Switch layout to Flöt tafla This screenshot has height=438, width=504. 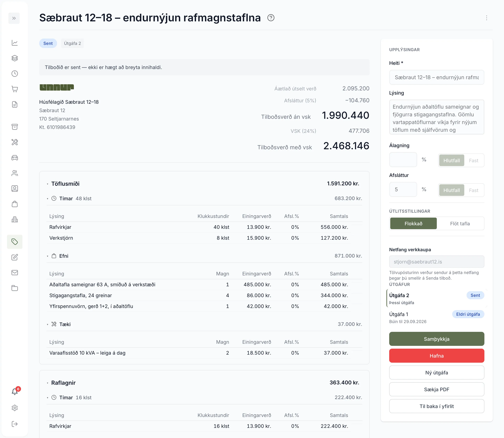(460, 223)
